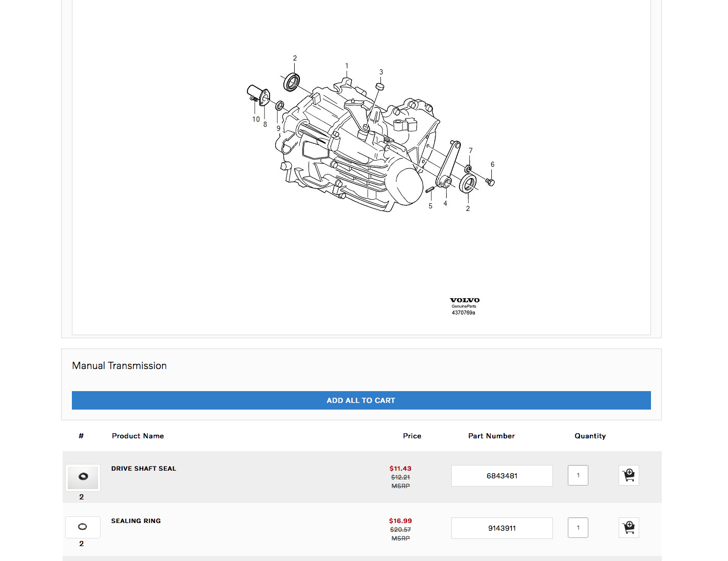The width and height of the screenshot is (728, 561).
Task: Click callout number 10 in the diagram
Action: (256, 120)
